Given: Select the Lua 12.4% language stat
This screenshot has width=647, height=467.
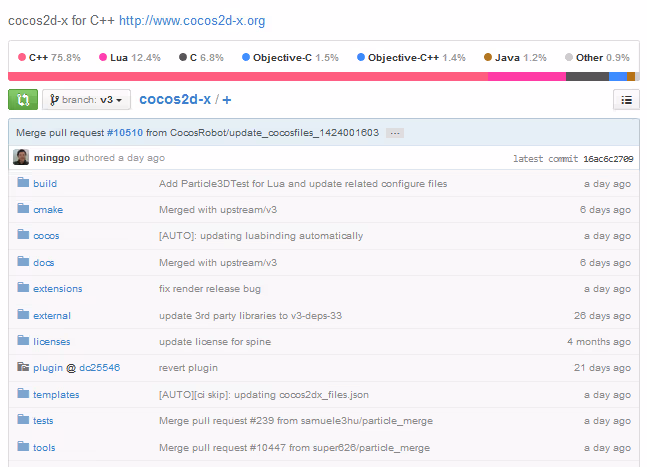Looking at the screenshot, I should pos(130,57).
